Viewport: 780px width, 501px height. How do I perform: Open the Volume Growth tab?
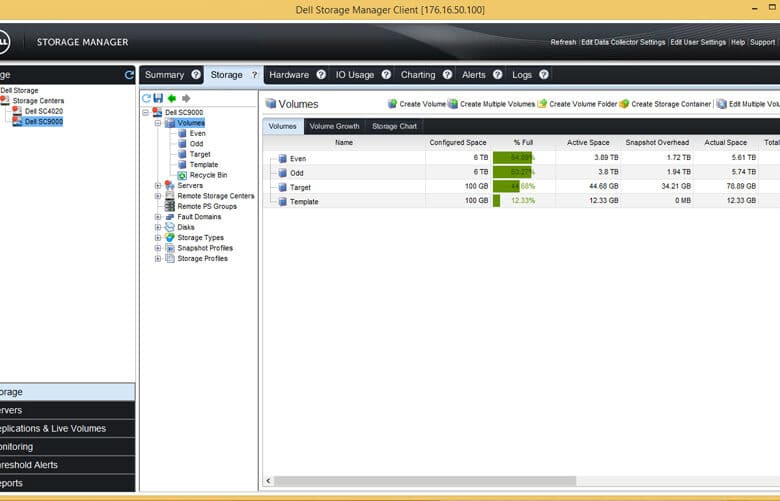[x=334, y=126]
